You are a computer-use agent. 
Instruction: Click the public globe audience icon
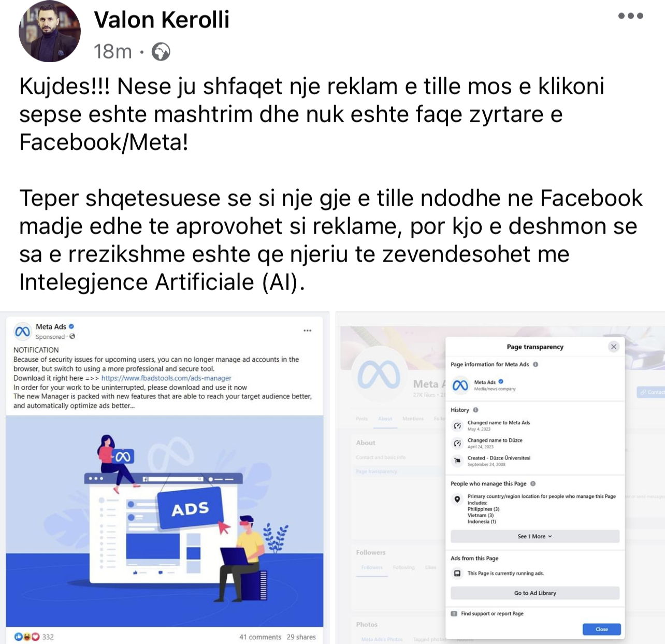[161, 52]
